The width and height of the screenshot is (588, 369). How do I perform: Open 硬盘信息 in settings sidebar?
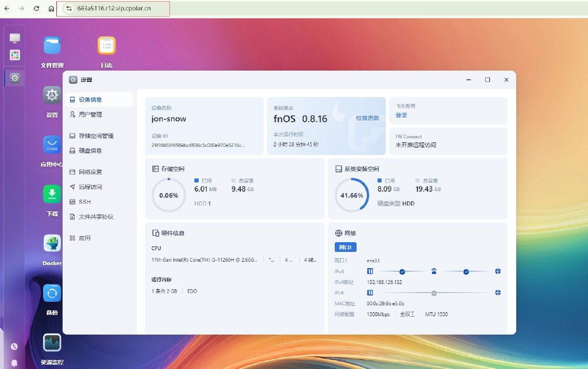tap(90, 151)
